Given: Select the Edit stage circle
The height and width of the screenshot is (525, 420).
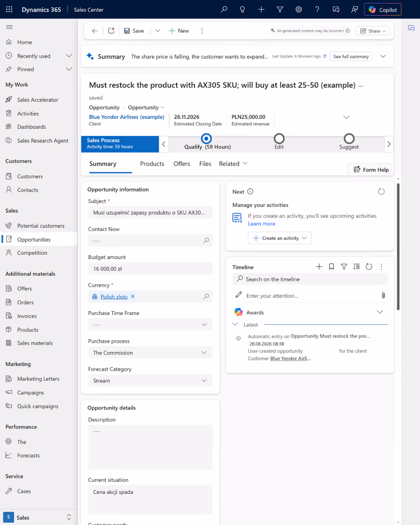Looking at the screenshot, I should (x=279, y=138).
